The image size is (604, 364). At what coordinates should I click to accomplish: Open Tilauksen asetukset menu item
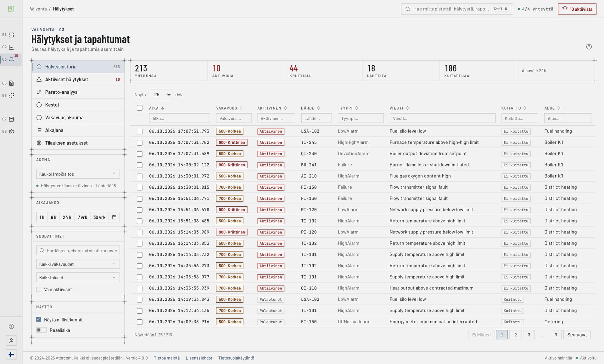[x=78, y=143]
